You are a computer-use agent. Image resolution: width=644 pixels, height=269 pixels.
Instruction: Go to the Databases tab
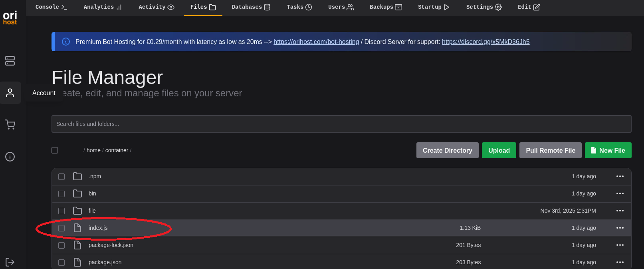pos(251,7)
